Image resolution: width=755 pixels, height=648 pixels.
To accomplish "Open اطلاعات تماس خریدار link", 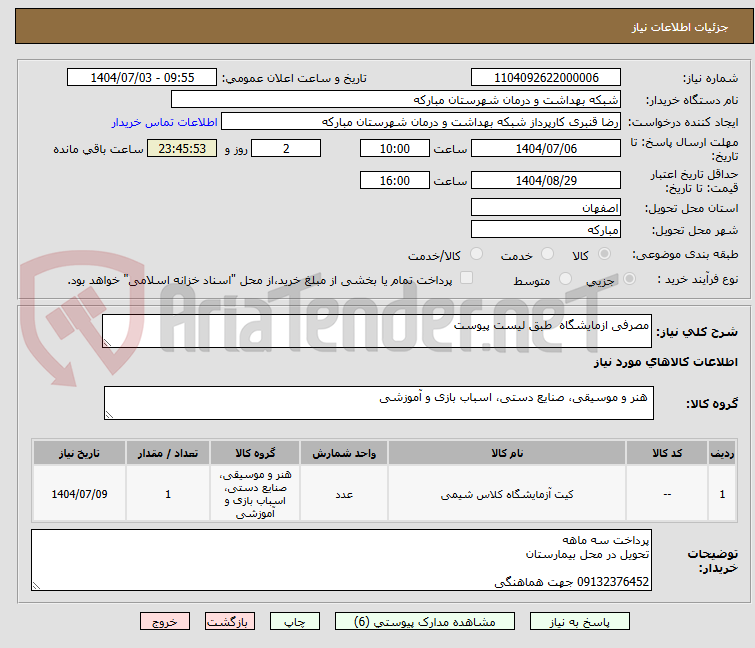I will (165, 122).
